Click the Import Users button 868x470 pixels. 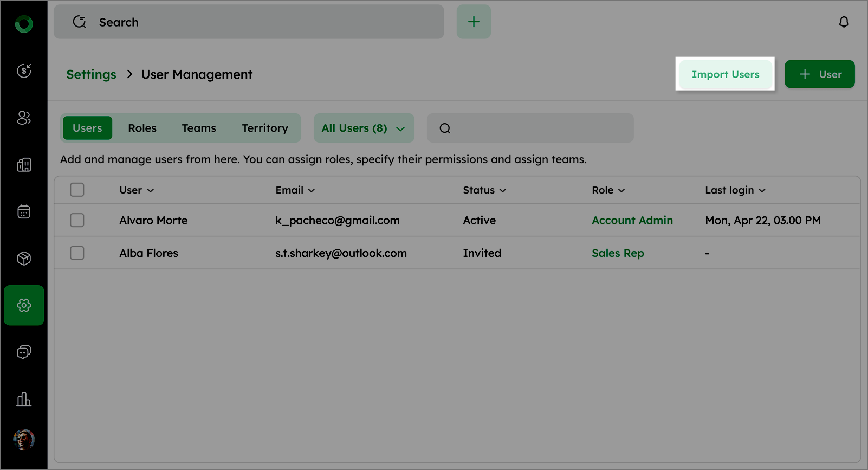[x=725, y=74]
